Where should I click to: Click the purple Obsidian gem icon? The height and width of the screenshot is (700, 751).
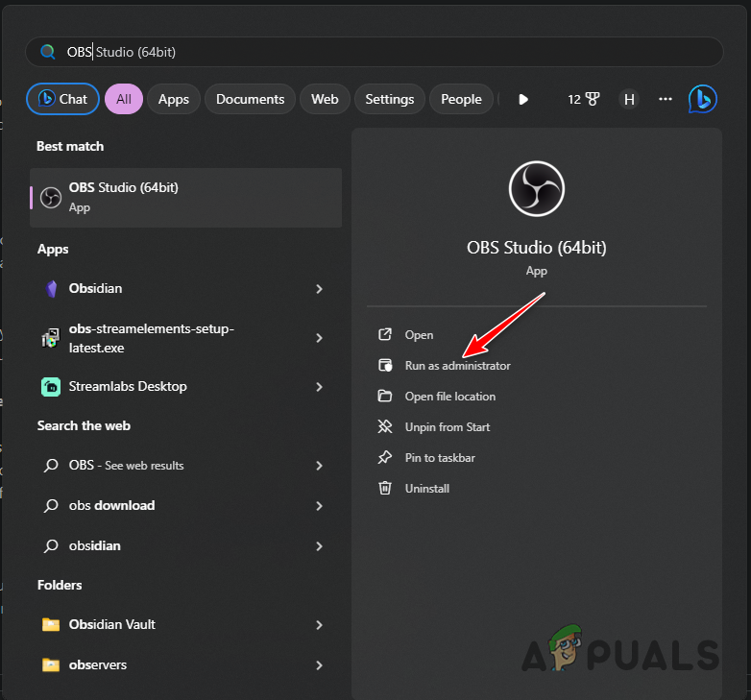[x=51, y=289]
